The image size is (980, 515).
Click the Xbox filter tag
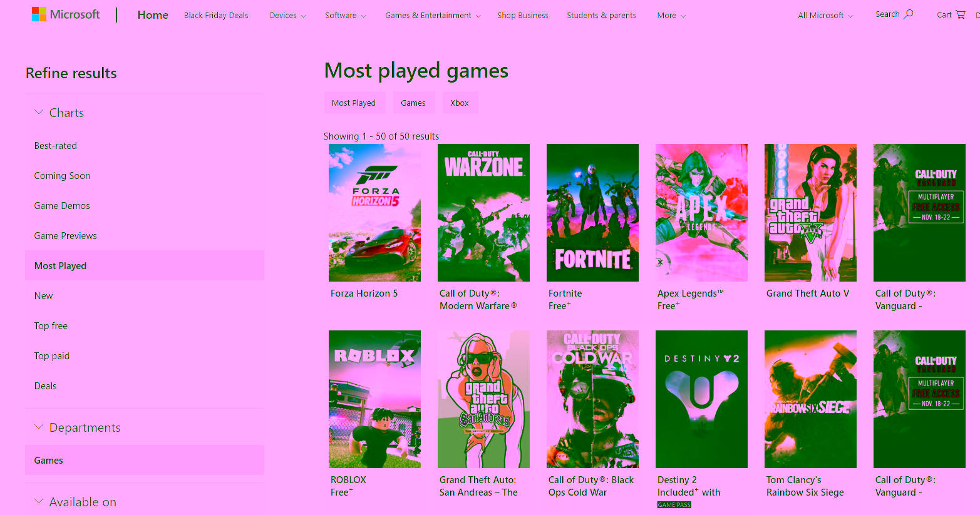(x=460, y=103)
